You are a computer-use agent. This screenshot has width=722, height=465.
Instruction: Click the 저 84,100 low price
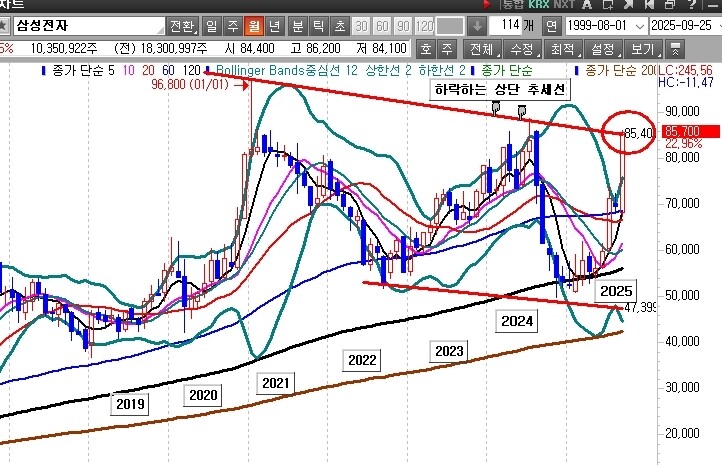[x=382, y=48]
